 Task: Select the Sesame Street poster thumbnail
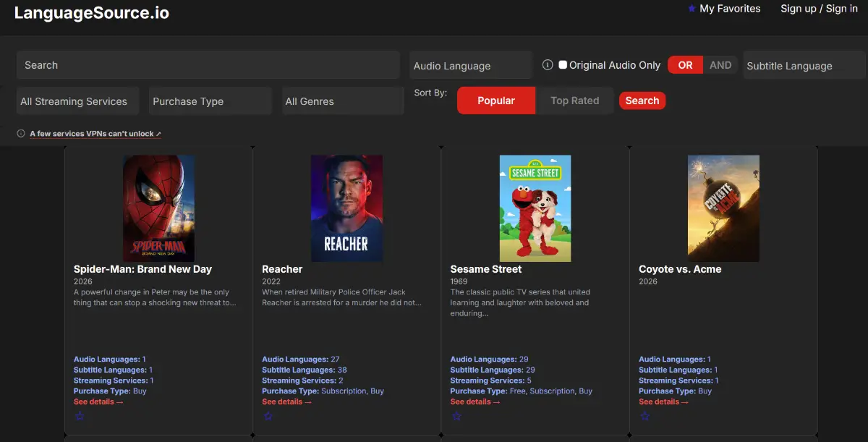pos(535,208)
